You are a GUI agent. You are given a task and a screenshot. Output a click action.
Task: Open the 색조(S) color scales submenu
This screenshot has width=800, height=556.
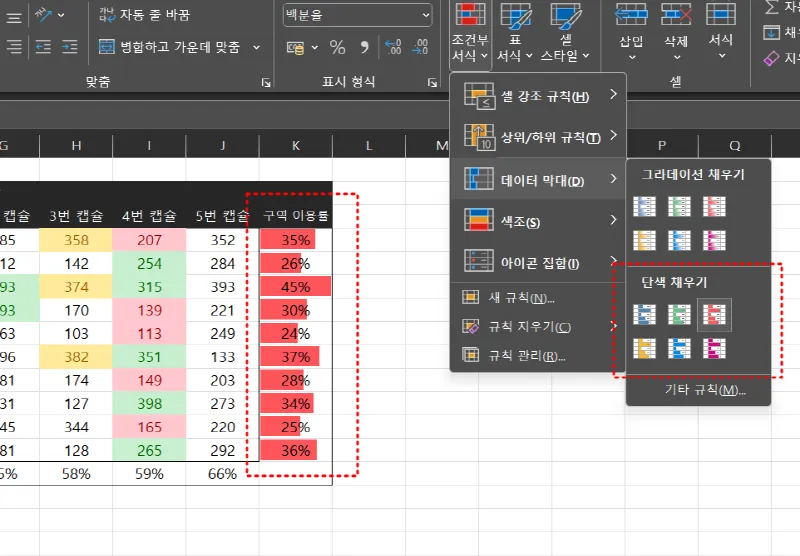point(538,221)
